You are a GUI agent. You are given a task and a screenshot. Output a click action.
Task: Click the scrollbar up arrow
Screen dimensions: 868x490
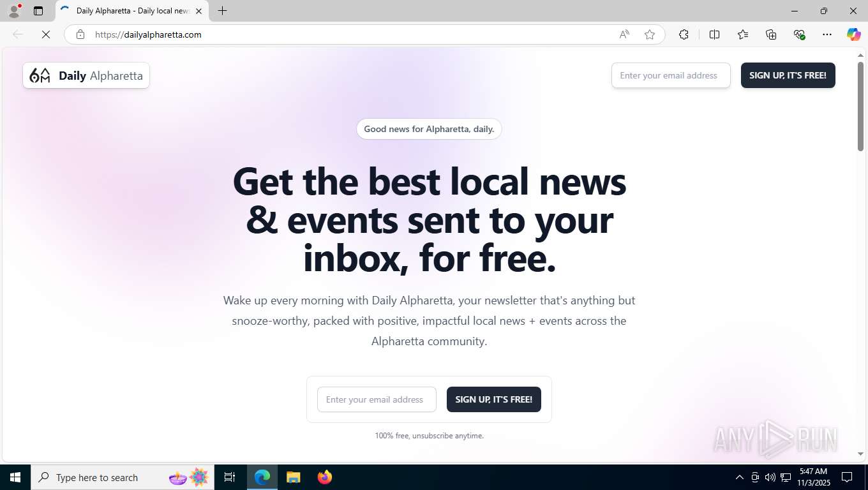(x=860, y=55)
